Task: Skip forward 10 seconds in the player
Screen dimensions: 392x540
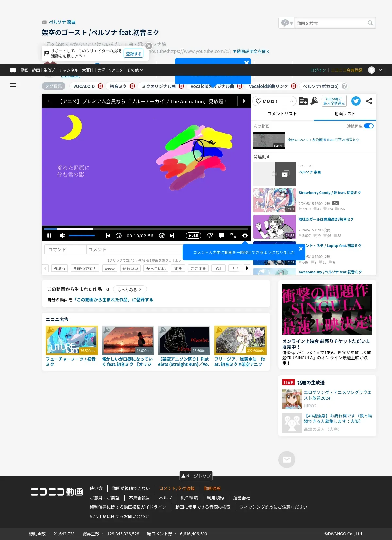Action: click(161, 236)
